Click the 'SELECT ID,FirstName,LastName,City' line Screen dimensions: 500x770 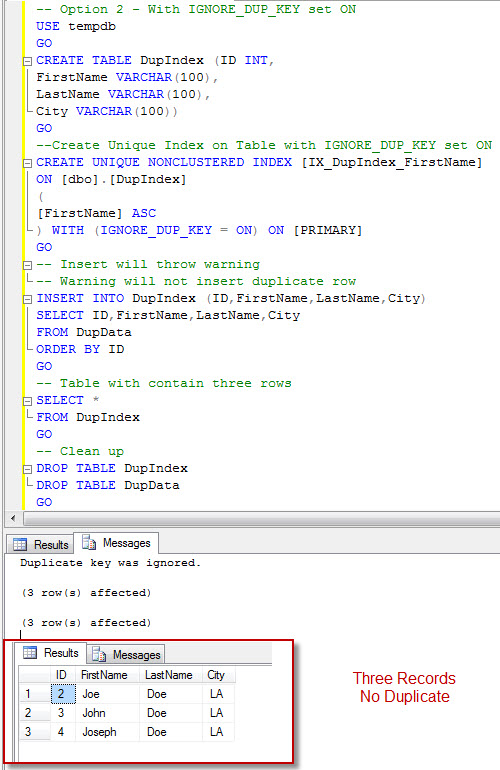[168, 315]
